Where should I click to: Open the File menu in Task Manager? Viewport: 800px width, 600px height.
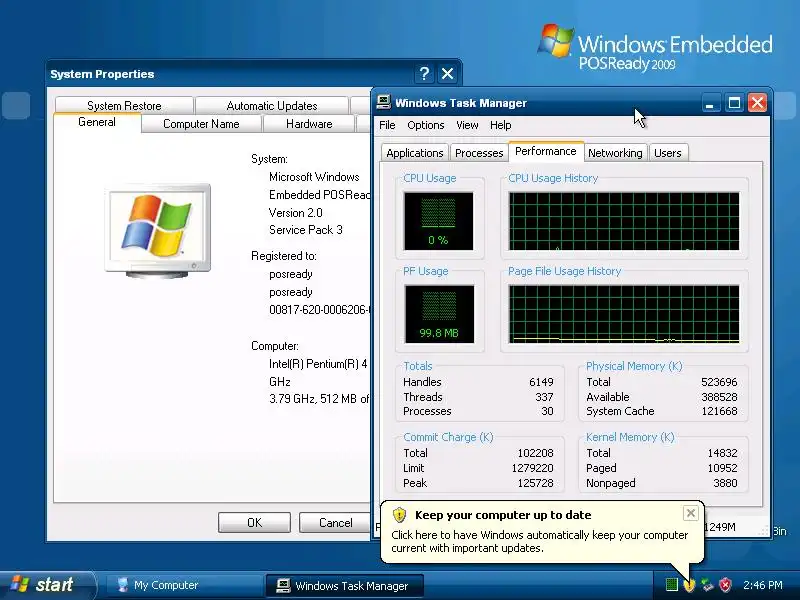[x=387, y=125]
